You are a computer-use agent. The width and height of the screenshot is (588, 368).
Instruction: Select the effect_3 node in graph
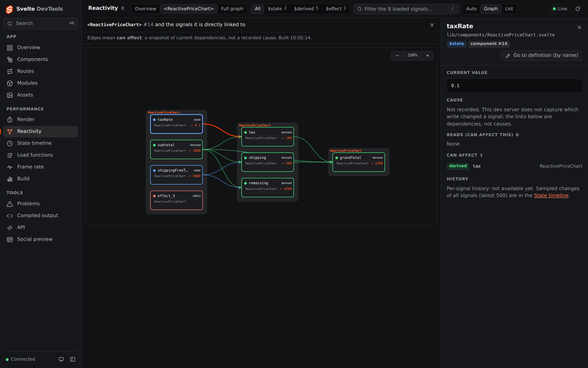click(x=176, y=200)
